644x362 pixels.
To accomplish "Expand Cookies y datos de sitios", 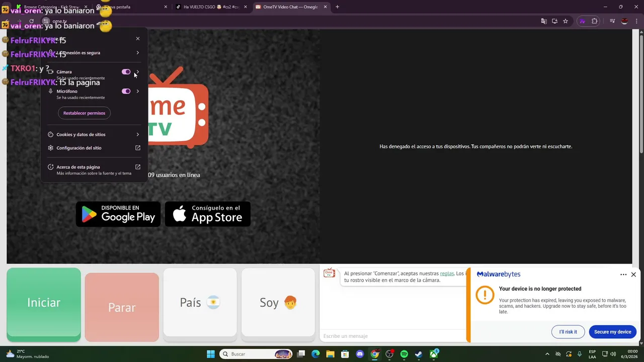I will tap(138, 134).
